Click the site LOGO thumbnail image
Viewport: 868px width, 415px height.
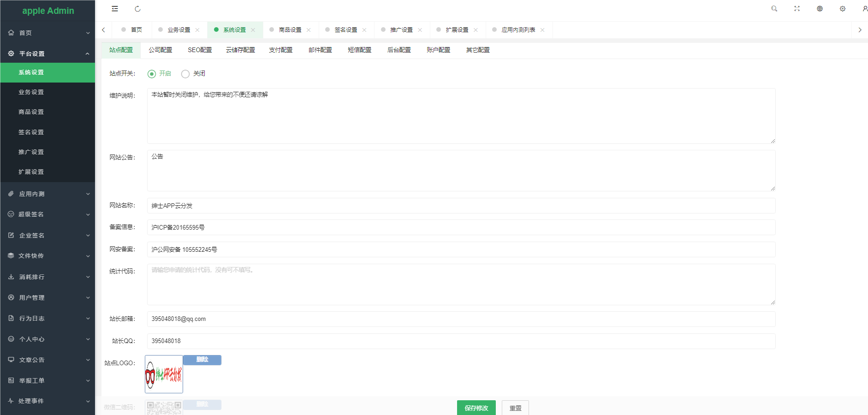pos(164,374)
